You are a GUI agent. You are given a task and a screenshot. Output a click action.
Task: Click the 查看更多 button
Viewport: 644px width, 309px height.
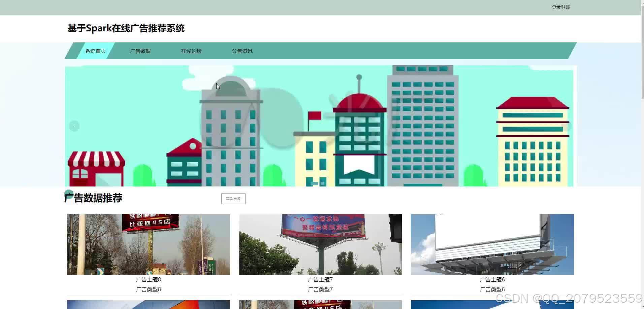coord(233,198)
